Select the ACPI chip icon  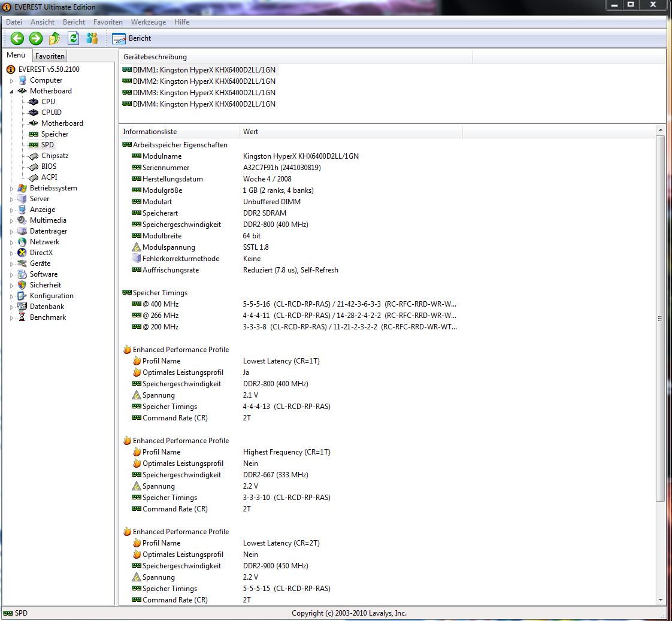[x=34, y=177]
